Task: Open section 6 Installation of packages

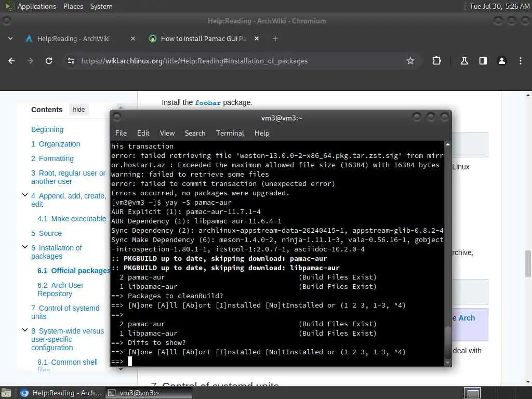Action: (57, 252)
